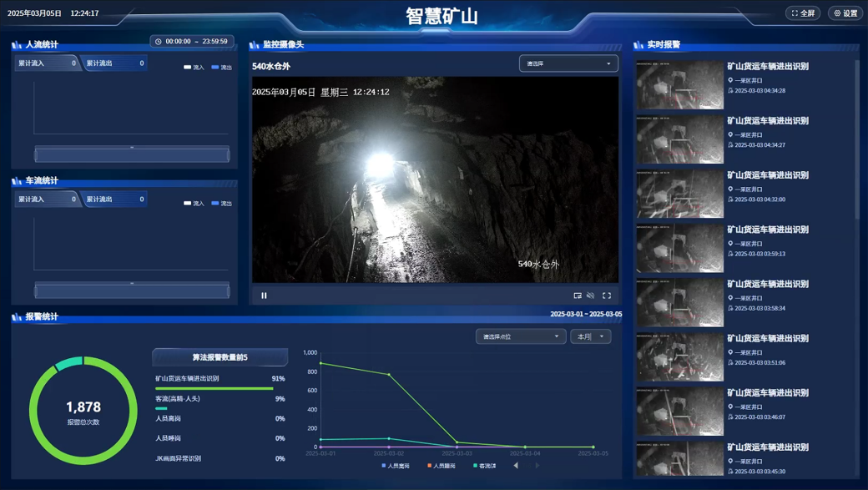
Task: Toggle 流入 legend in the 人流统计 chart
Action: tap(193, 68)
